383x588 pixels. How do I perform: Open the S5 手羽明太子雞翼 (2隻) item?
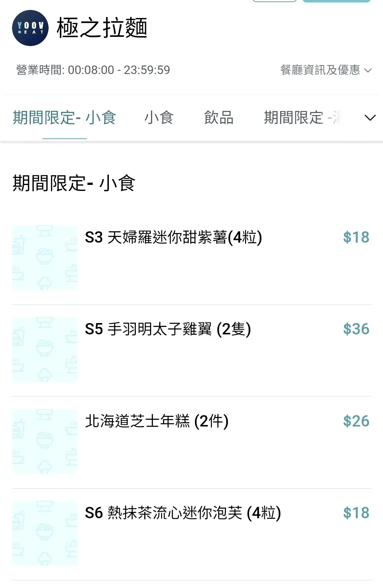168,329
